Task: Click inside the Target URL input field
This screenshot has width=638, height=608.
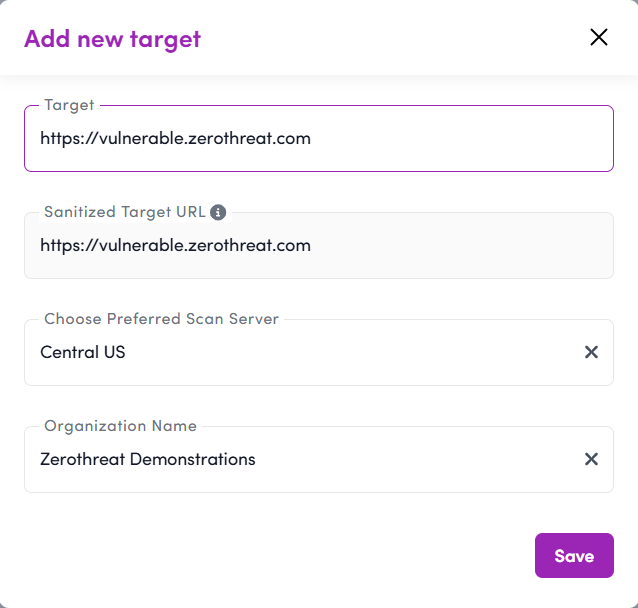Action: pos(450,139)
